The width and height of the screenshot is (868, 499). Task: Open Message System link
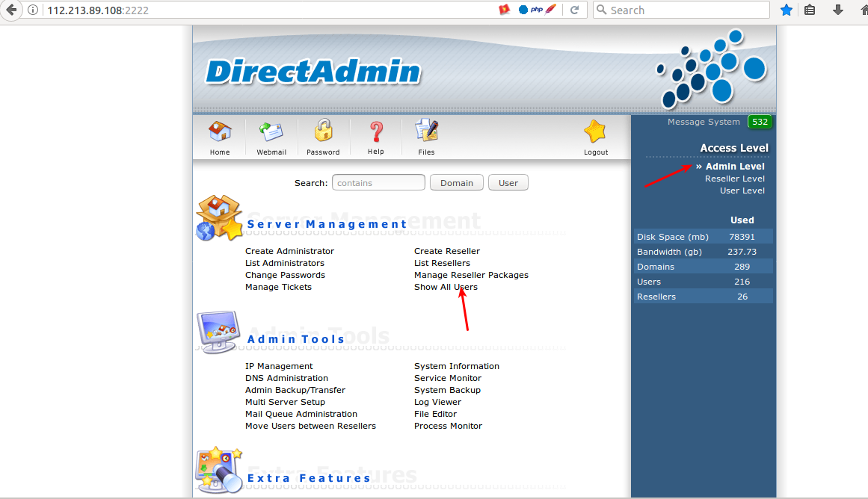[704, 122]
